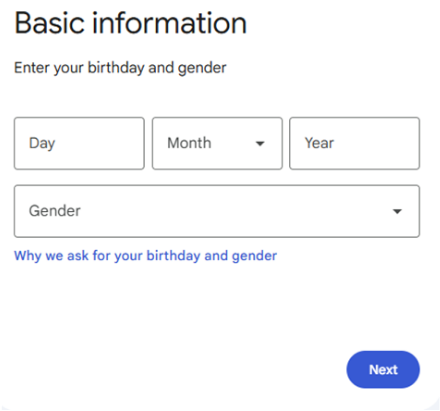The width and height of the screenshot is (440, 411).
Task: Click the Month dropdown arrow icon
Action: pos(260,144)
